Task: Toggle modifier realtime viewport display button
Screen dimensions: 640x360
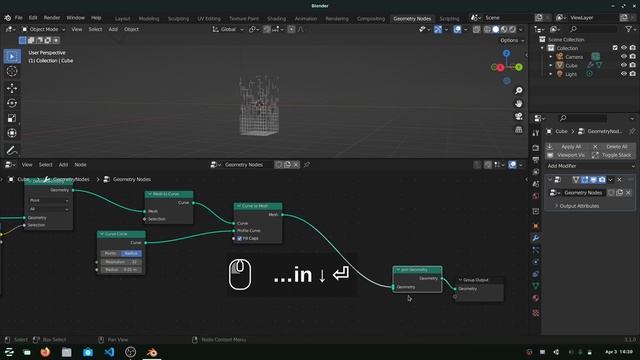Action: click(593, 180)
